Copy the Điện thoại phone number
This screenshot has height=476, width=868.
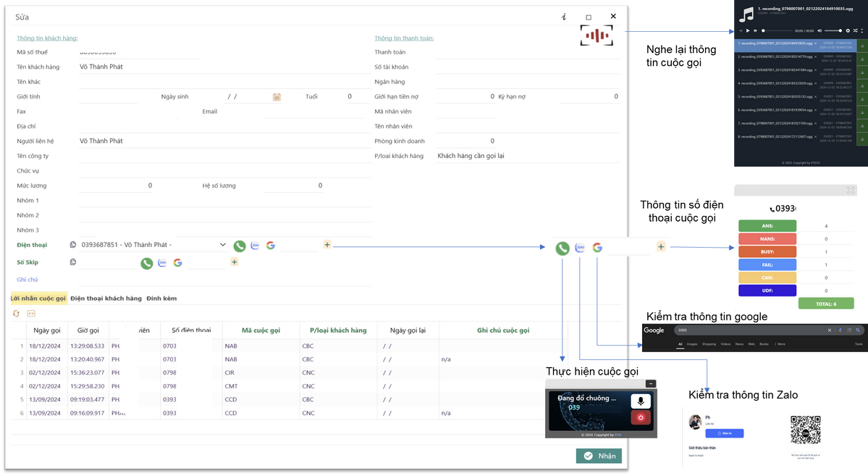pyautogui.click(x=73, y=246)
